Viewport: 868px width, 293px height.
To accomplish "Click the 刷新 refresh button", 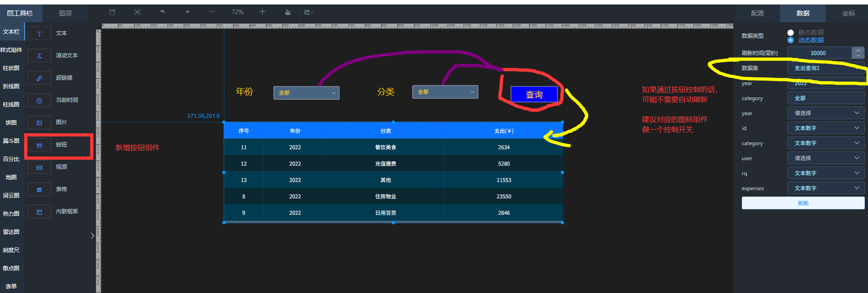I will 803,203.
